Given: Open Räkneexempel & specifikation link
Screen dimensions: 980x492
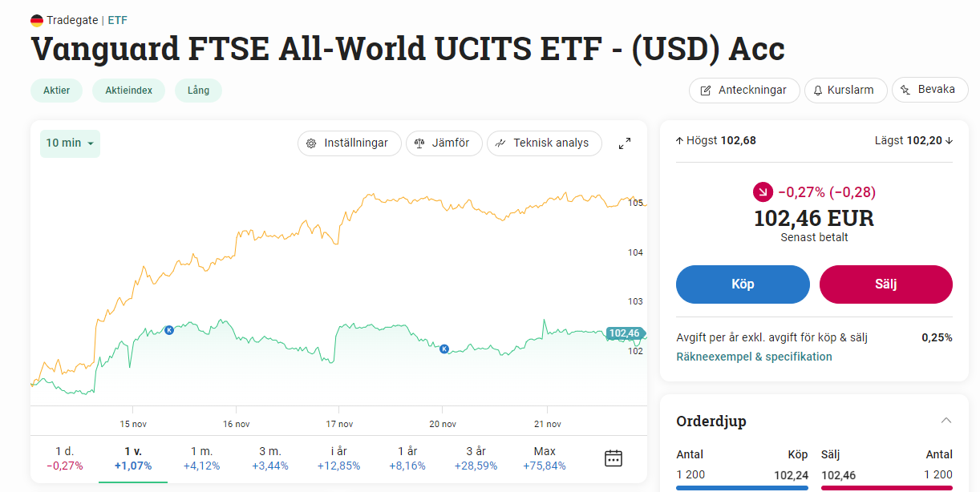Looking at the screenshot, I should (x=754, y=357).
